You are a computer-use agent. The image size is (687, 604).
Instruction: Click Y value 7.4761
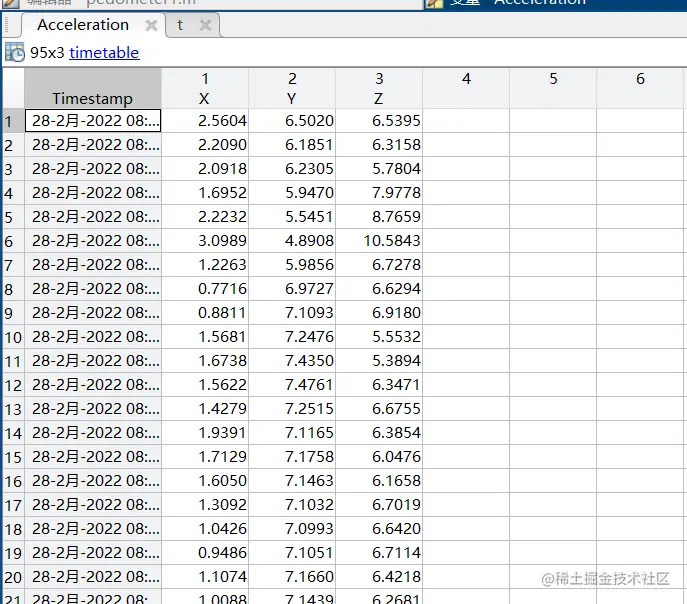click(x=309, y=385)
